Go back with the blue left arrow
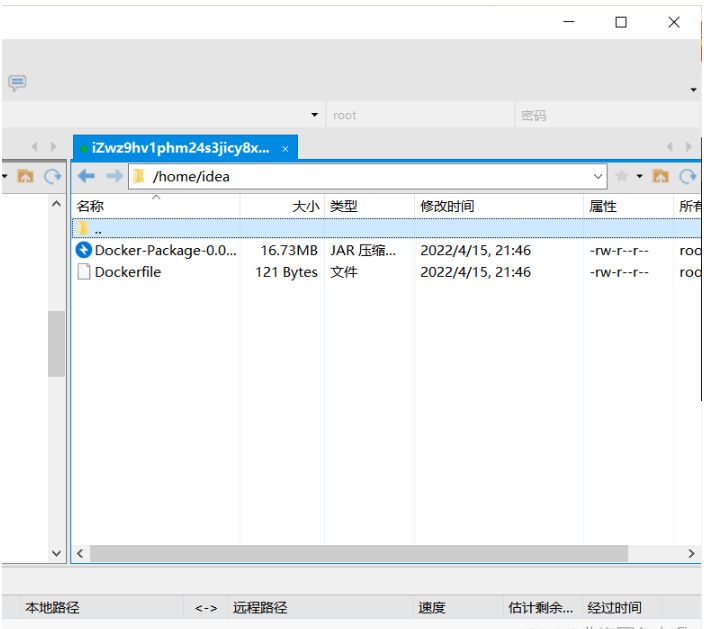 coord(86,176)
